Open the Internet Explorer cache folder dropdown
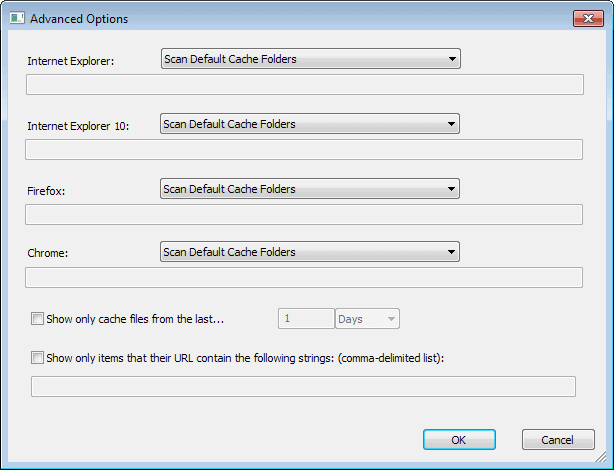Image resolution: width=614 pixels, height=470 pixels. click(310, 59)
